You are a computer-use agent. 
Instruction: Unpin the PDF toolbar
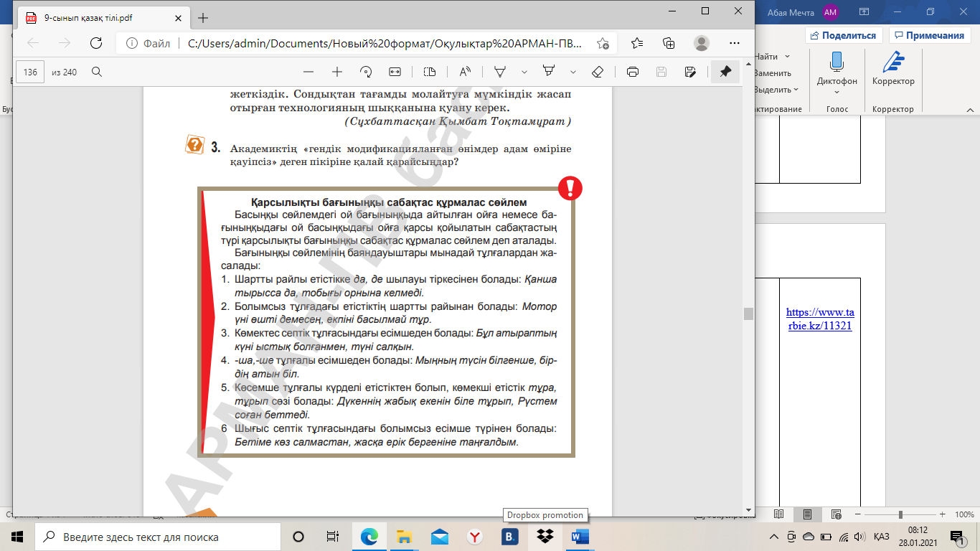(725, 72)
